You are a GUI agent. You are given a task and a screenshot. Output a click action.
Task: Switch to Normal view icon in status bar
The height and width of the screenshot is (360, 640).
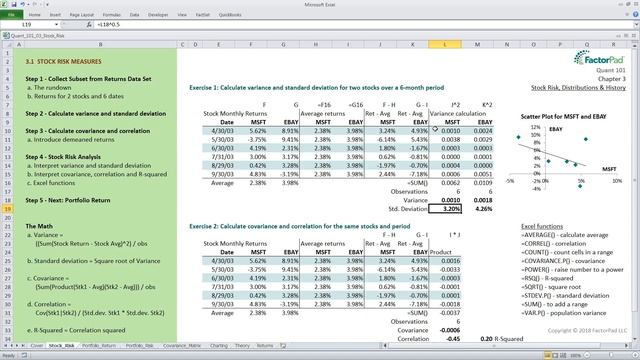point(548,356)
